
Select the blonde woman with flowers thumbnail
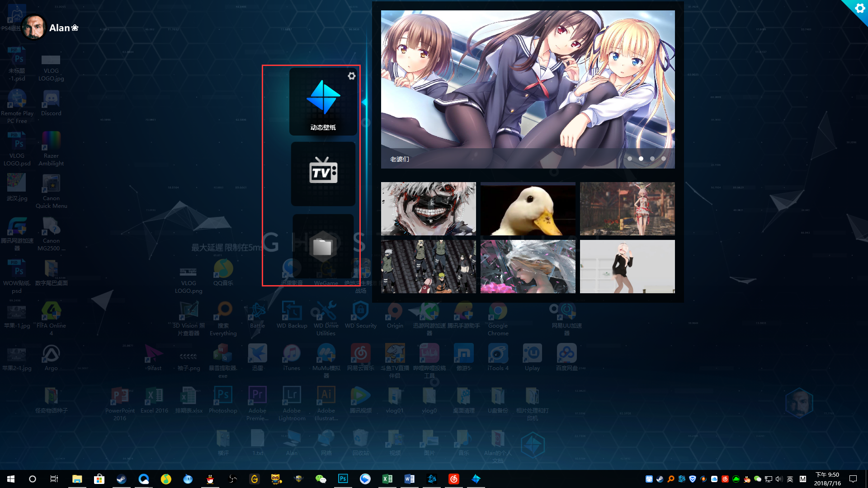(x=528, y=267)
